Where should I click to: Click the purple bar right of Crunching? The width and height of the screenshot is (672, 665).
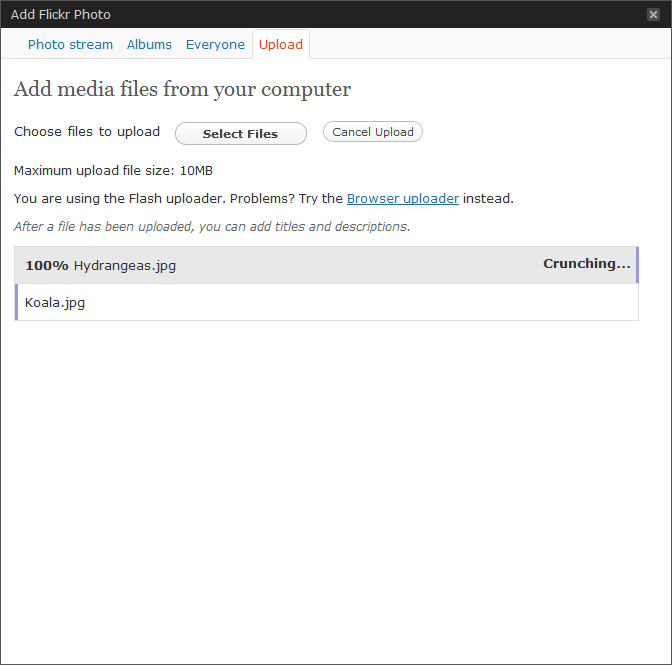(637, 265)
